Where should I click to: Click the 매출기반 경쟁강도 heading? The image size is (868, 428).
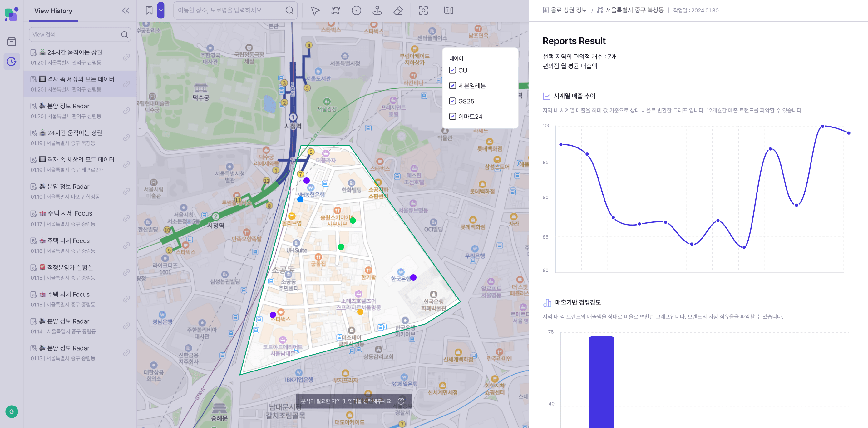click(x=578, y=302)
